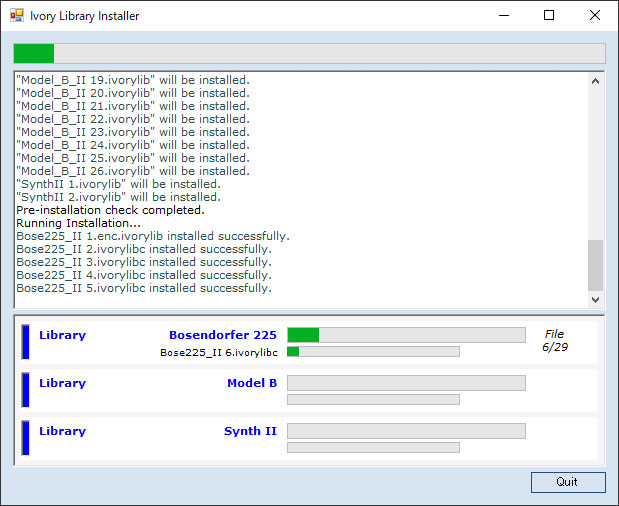Image resolution: width=619 pixels, height=506 pixels.
Task: Select the Synth II library name
Action: tap(250, 431)
